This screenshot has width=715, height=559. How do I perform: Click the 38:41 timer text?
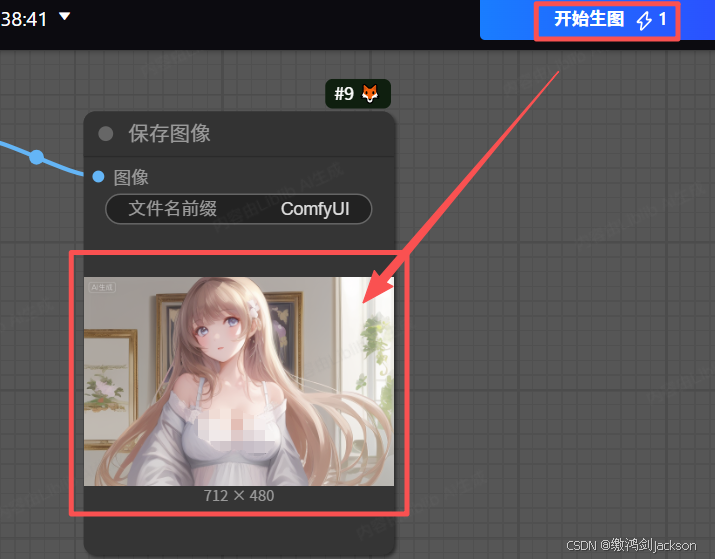(24, 19)
